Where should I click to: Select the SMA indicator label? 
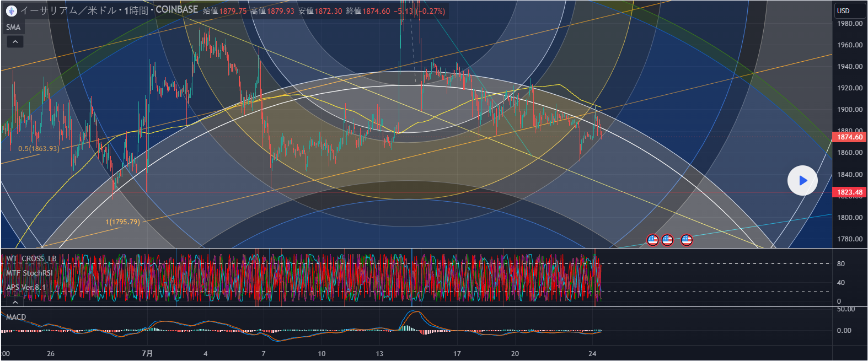point(13,27)
